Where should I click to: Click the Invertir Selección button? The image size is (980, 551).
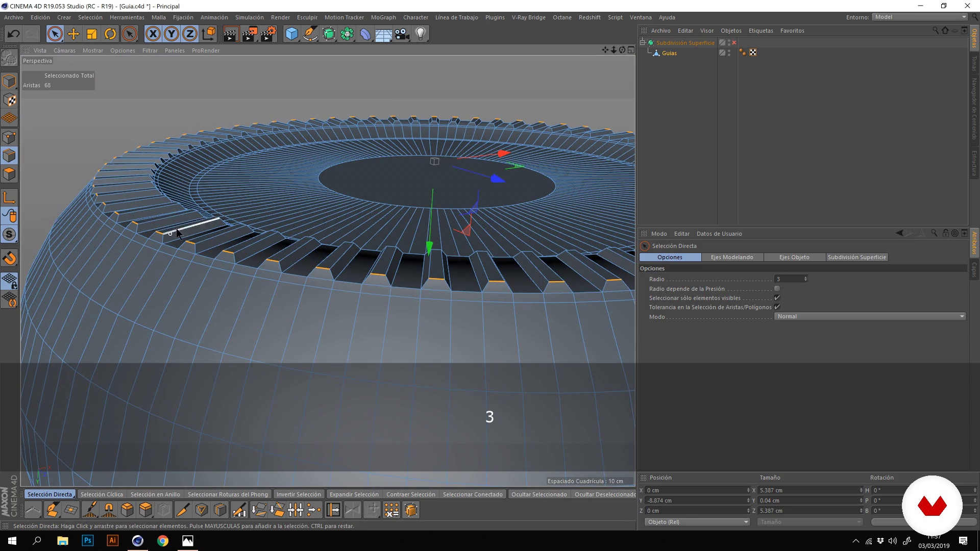coord(299,494)
